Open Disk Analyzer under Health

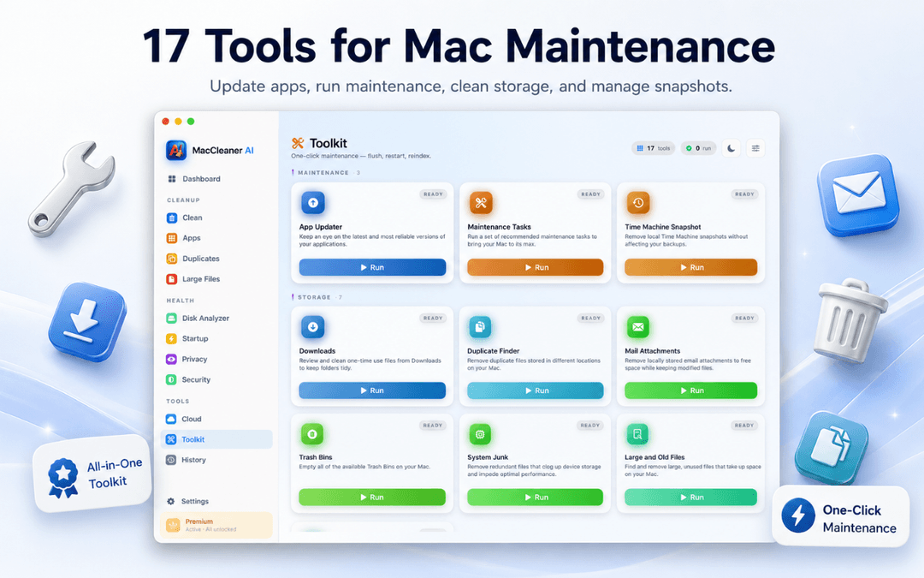point(216,318)
